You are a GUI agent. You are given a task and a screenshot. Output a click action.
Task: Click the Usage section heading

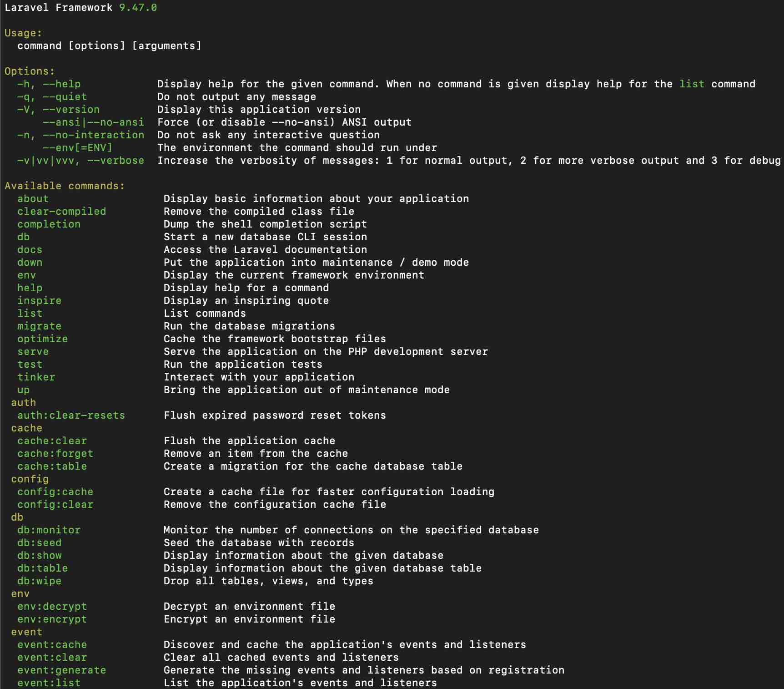[x=23, y=33]
